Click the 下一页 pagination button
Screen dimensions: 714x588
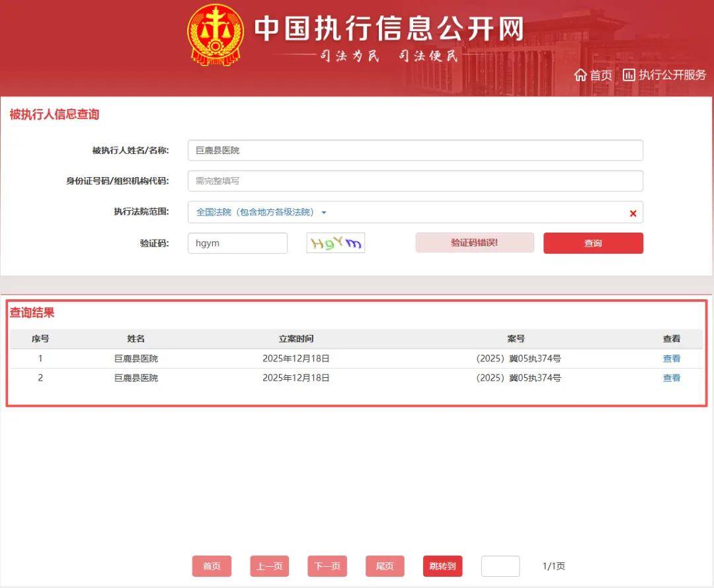pyautogui.click(x=327, y=566)
